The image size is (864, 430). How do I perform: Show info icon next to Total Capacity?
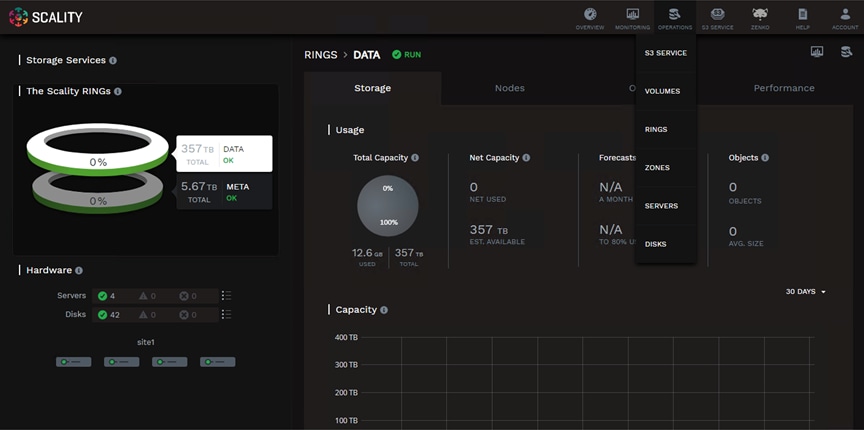point(415,158)
